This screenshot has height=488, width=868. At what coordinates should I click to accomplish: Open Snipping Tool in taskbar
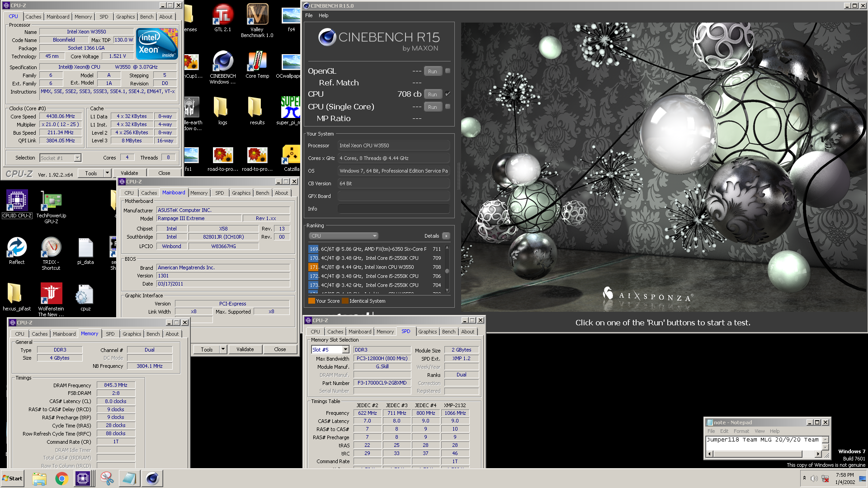(107, 479)
